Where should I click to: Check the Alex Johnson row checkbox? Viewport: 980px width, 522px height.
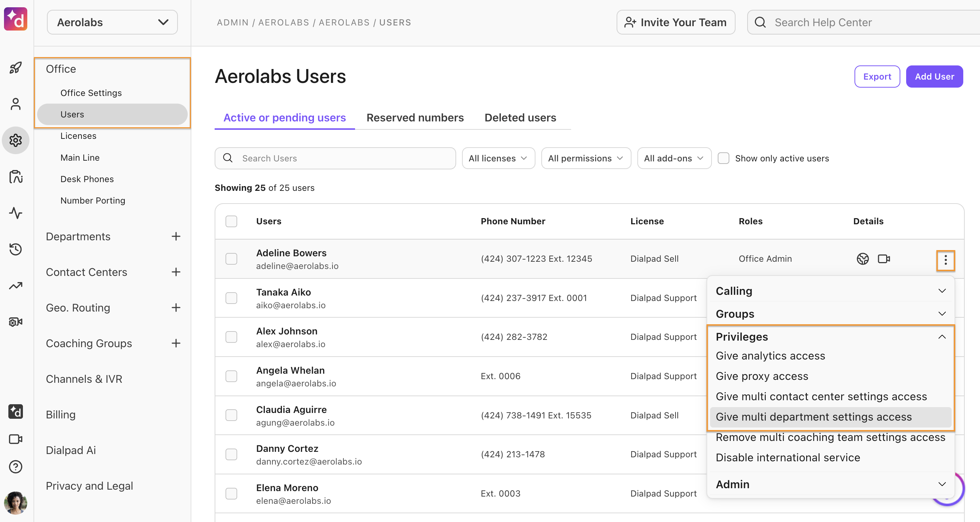pos(231,337)
